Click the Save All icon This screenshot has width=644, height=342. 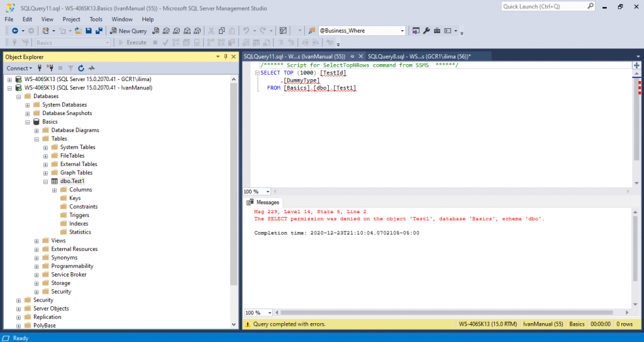(99, 31)
